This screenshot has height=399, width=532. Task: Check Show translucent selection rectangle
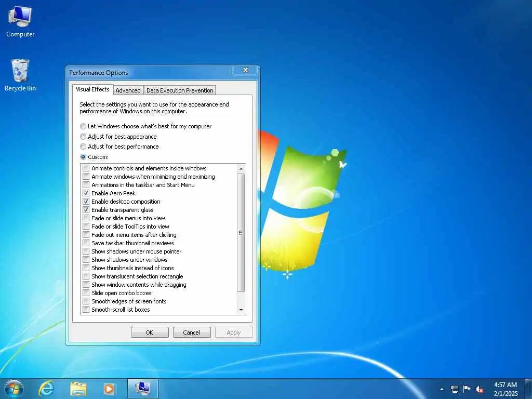(x=86, y=276)
